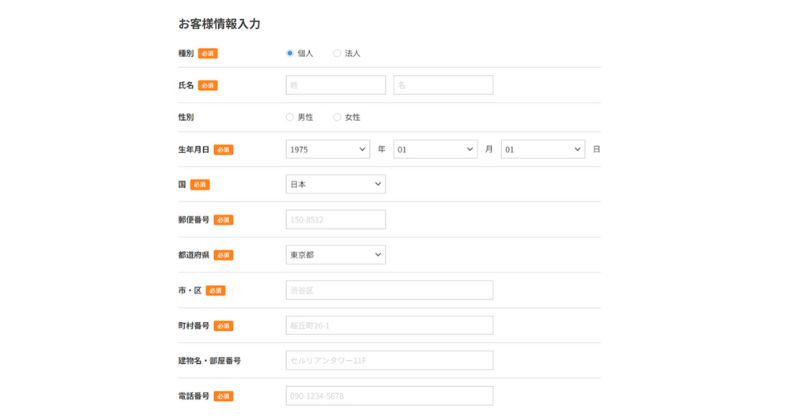This screenshot has width=800, height=420.
Task: Choose 男性 for gender
Action: (290, 117)
